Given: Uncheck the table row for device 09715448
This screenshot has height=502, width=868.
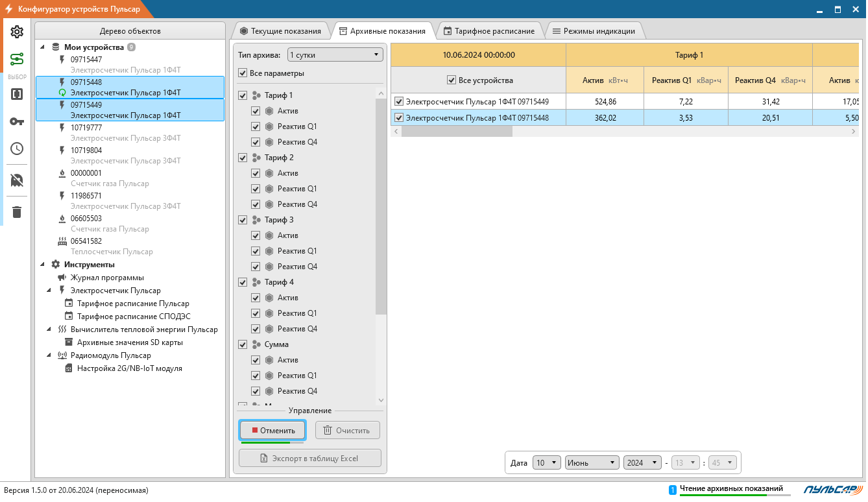Looking at the screenshot, I should click(399, 117).
